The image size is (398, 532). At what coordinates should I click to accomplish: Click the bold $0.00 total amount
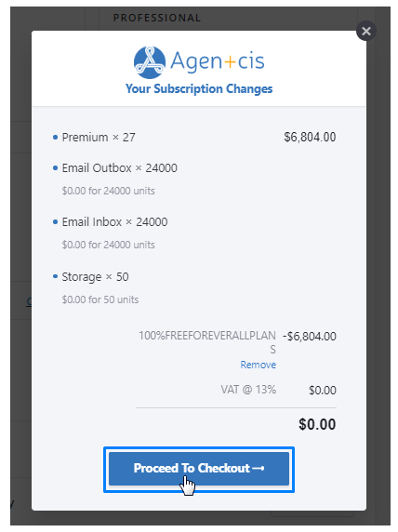pyautogui.click(x=317, y=424)
